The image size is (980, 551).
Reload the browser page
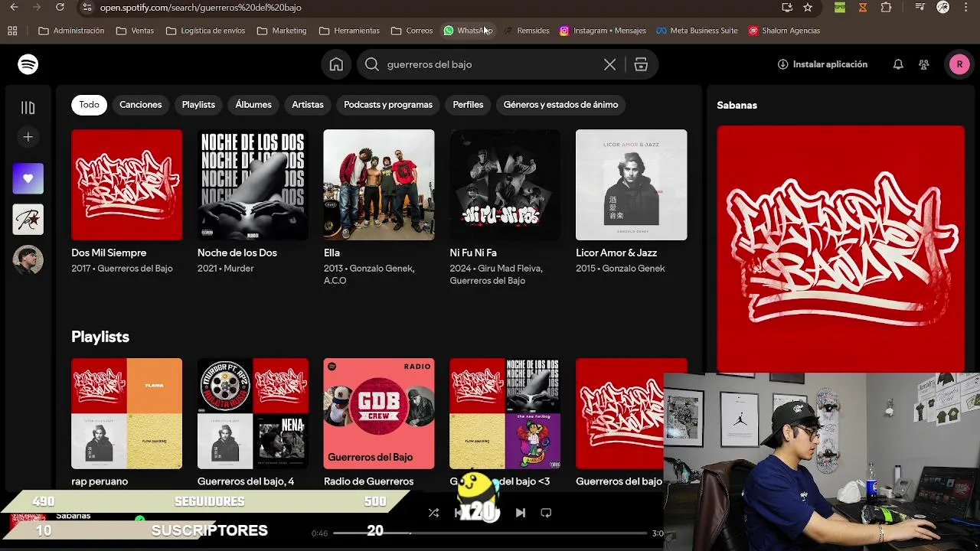click(x=60, y=8)
